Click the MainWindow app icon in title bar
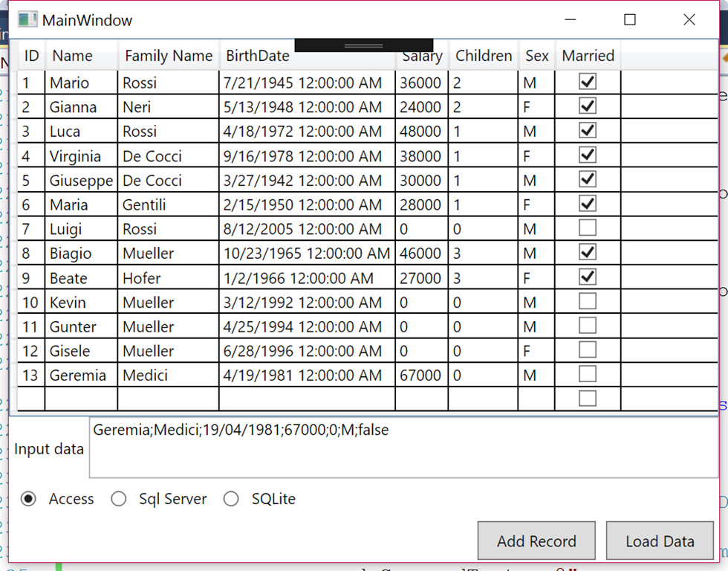728x571 pixels. pyautogui.click(x=27, y=20)
